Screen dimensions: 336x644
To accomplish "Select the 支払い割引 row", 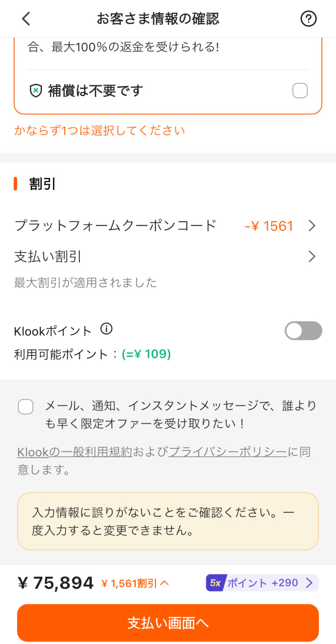I will 48,257.
